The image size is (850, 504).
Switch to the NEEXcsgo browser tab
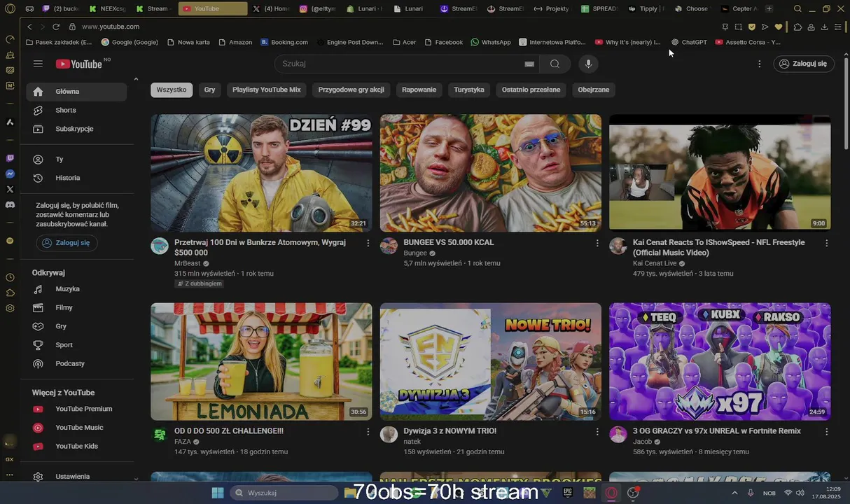tap(107, 8)
